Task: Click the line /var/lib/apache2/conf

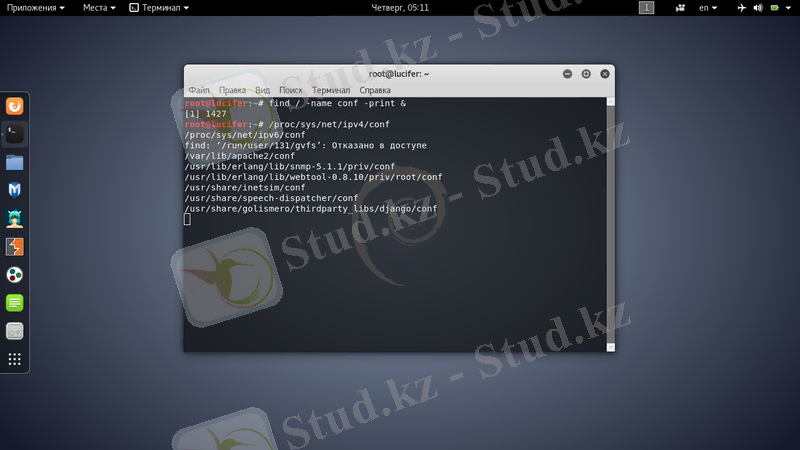Action: 240,156
